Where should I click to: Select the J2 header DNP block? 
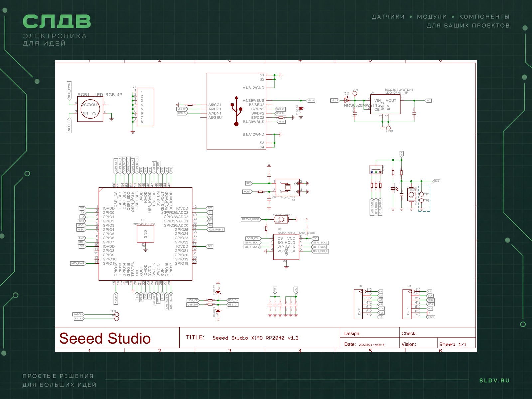point(358,304)
